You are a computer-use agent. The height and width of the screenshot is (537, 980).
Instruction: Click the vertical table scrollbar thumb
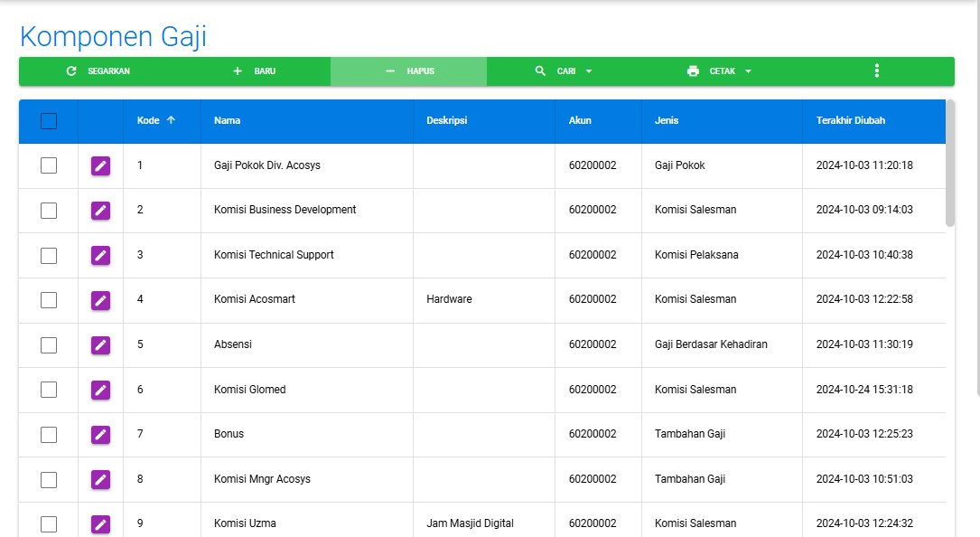[x=949, y=163]
